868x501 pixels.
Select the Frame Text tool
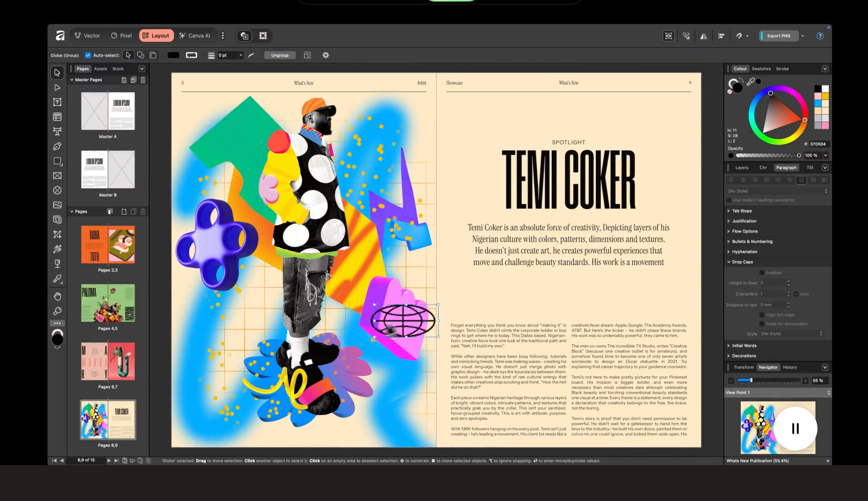[x=58, y=102]
